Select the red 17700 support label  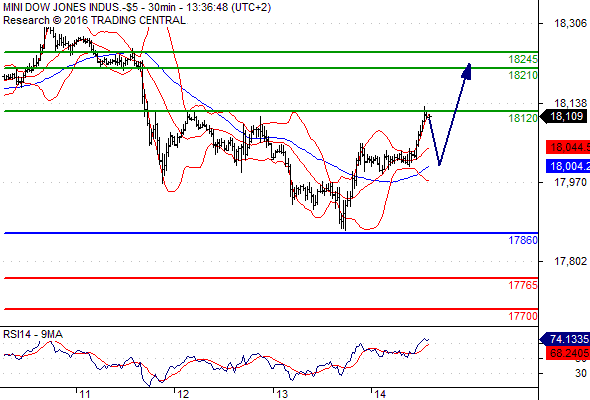(x=523, y=316)
